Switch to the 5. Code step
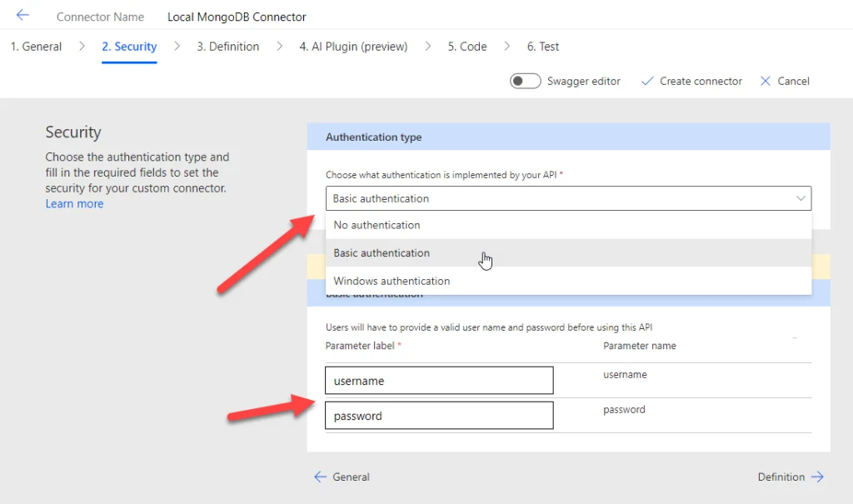This screenshot has width=853, height=504. (467, 47)
